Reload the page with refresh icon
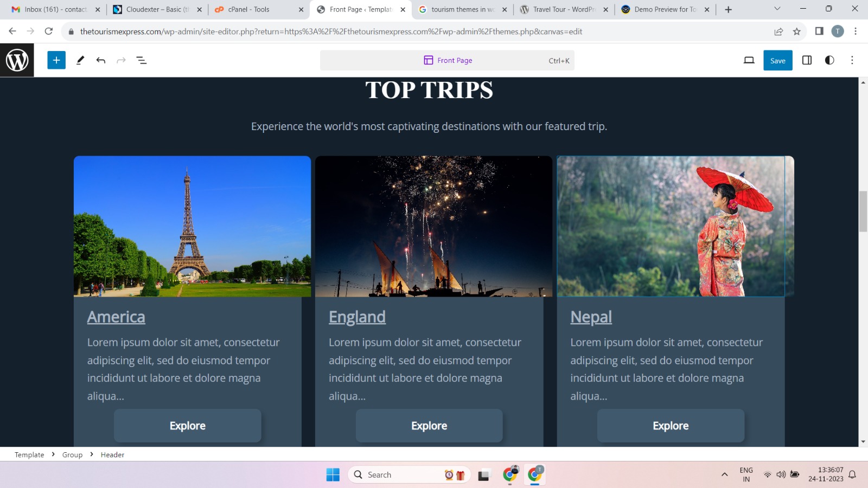 click(x=49, y=31)
